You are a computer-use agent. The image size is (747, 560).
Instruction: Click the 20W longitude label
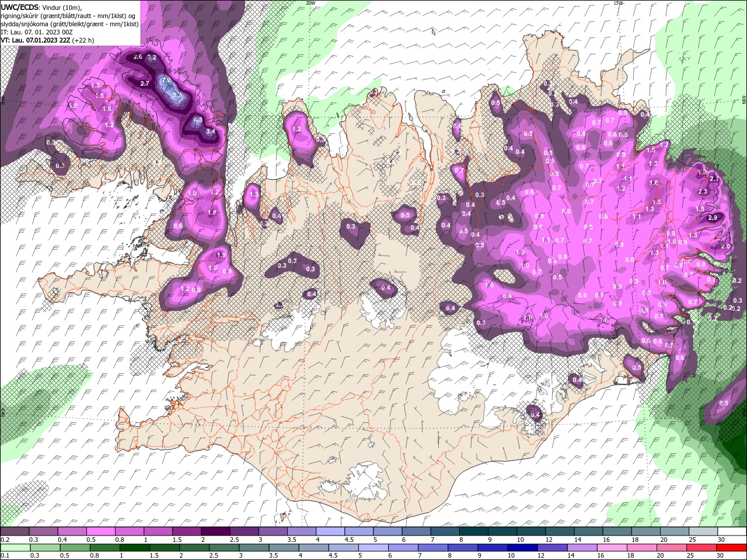coord(310,3)
